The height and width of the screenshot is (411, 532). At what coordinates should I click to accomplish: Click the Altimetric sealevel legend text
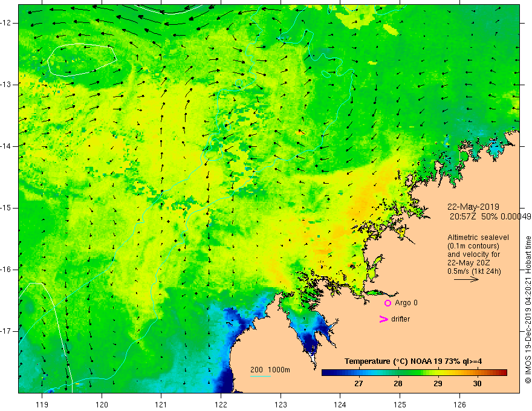click(478, 238)
